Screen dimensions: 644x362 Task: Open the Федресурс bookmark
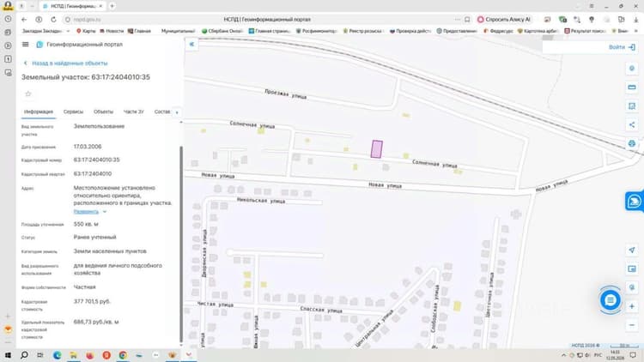tap(498, 31)
